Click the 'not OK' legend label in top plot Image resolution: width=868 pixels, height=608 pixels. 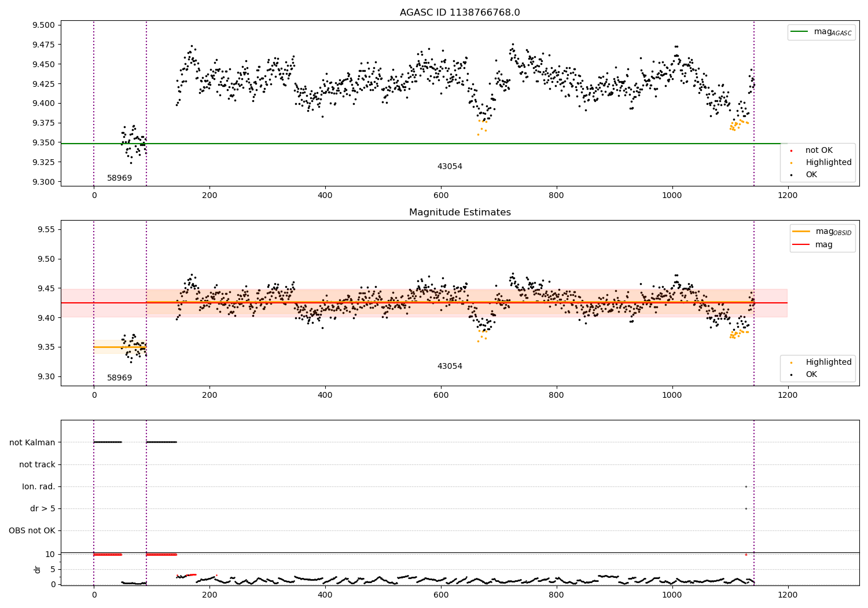click(819, 151)
